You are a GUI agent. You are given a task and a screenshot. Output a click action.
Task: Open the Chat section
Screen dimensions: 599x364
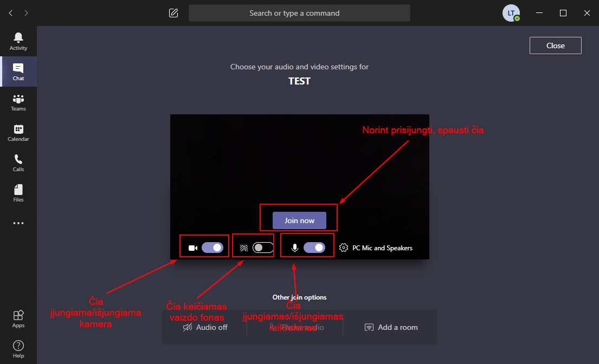pos(18,71)
